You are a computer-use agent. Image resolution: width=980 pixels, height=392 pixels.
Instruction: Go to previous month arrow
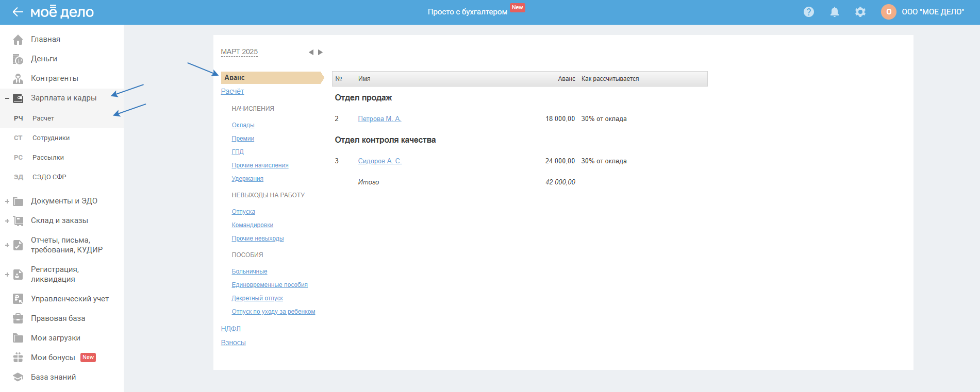click(x=311, y=52)
